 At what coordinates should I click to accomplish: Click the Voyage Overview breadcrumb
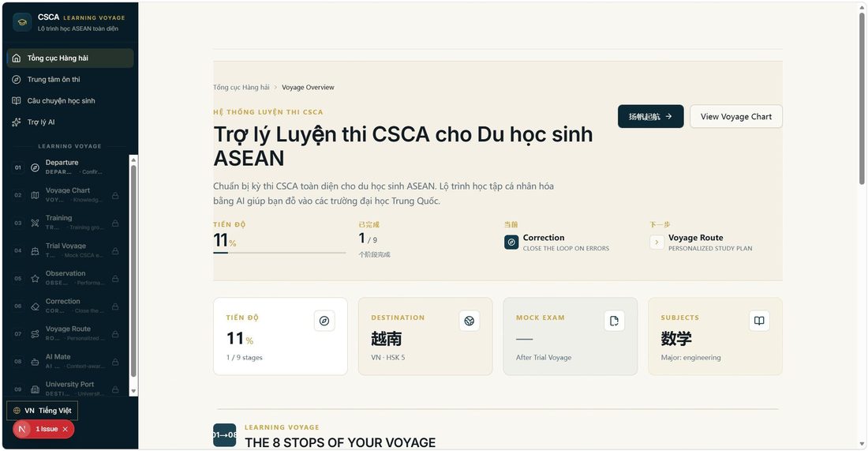[308, 87]
